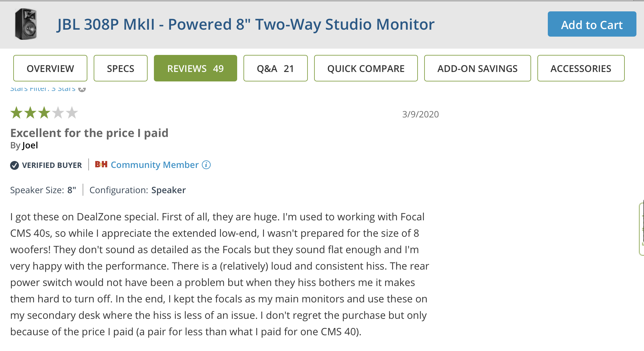
Task: View the Accessories tab
Action: click(581, 68)
